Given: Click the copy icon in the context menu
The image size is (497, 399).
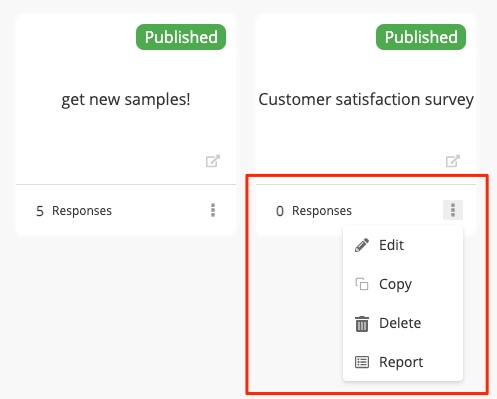Looking at the screenshot, I should [x=362, y=284].
